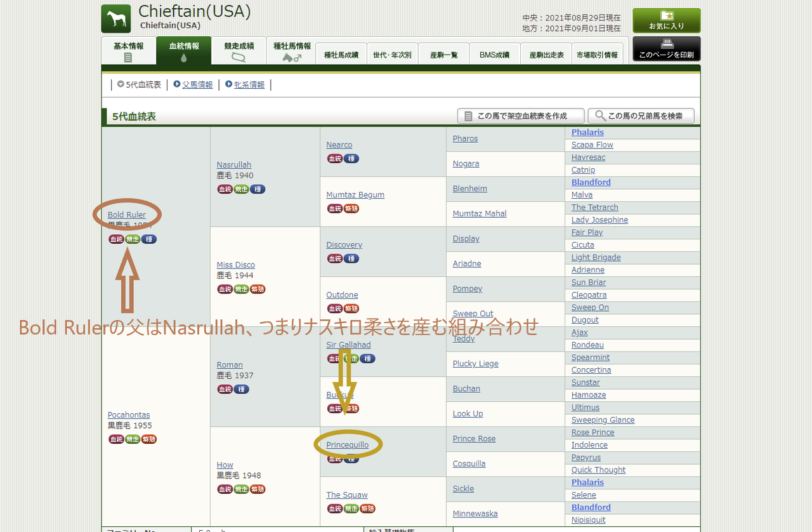Open The Squaw's 競走 badge
812x532 pixels.
tap(351, 509)
